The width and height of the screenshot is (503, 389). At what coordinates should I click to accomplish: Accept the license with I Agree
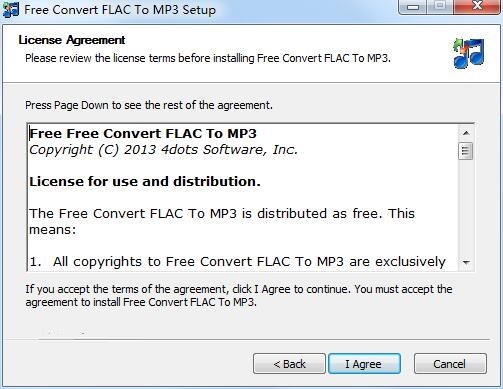364,364
